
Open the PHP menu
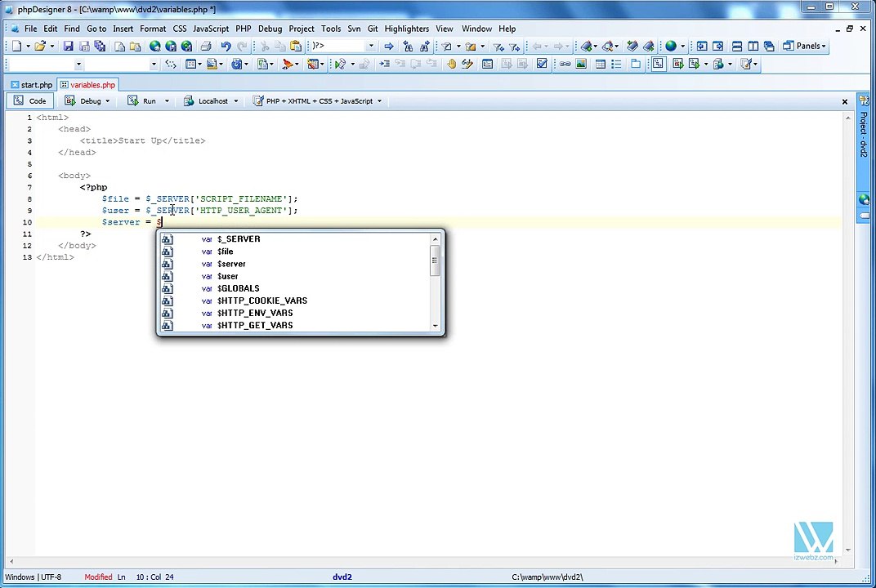(x=243, y=29)
